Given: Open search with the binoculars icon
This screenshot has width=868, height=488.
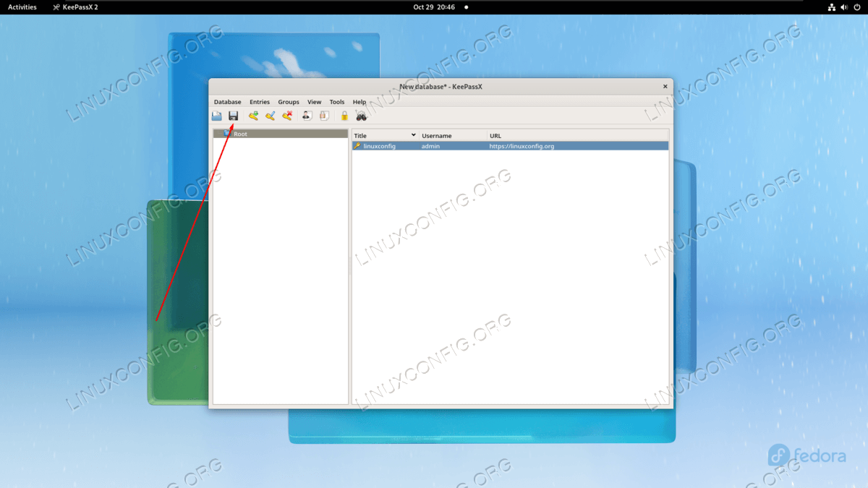Looking at the screenshot, I should (362, 116).
